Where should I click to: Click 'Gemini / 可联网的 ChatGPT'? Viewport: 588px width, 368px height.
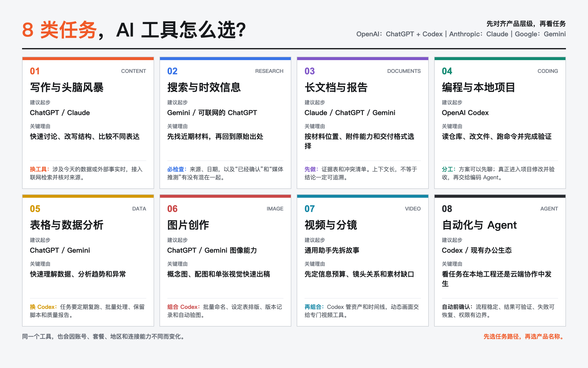pos(212,113)
